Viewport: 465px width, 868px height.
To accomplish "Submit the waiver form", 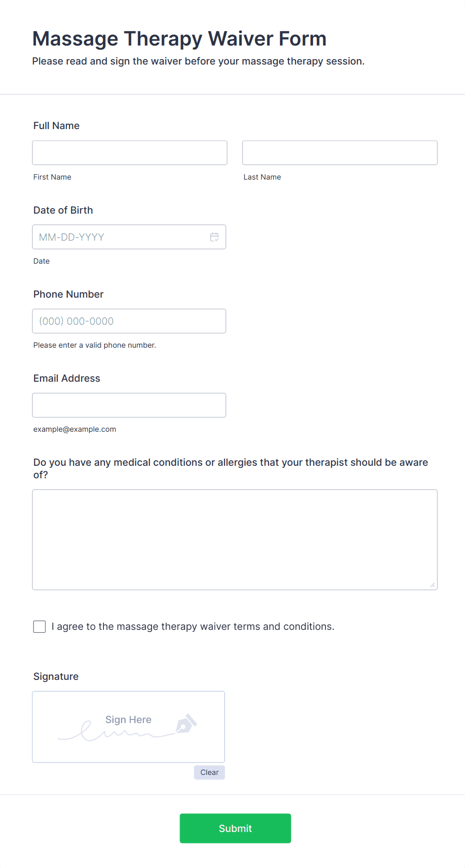I will 235,828.
